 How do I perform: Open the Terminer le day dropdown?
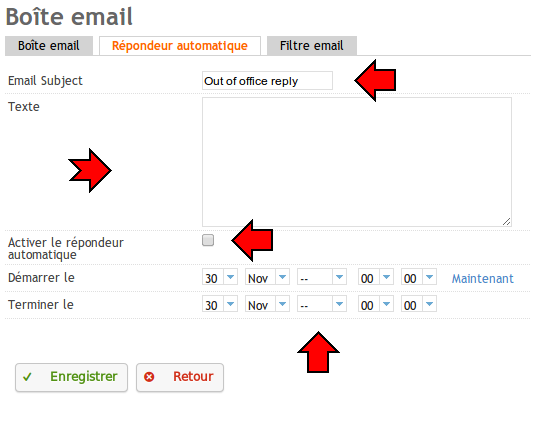click(220, 304)
